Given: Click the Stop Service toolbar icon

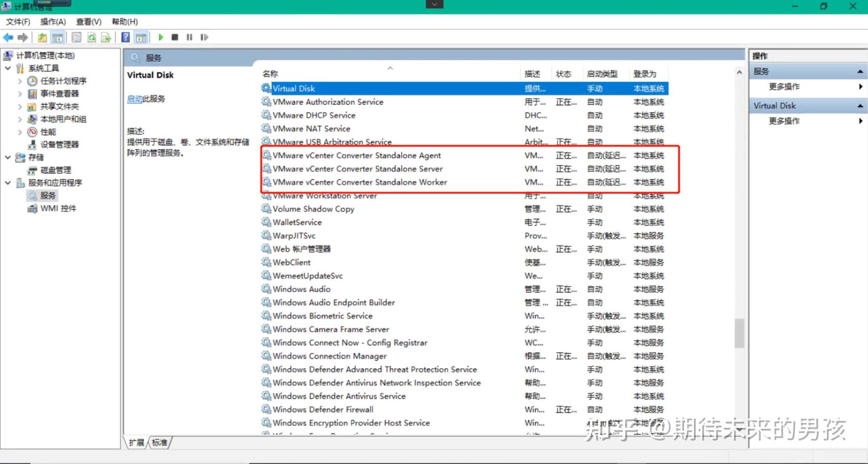Looking at the screenshot, I should (175, 37).
